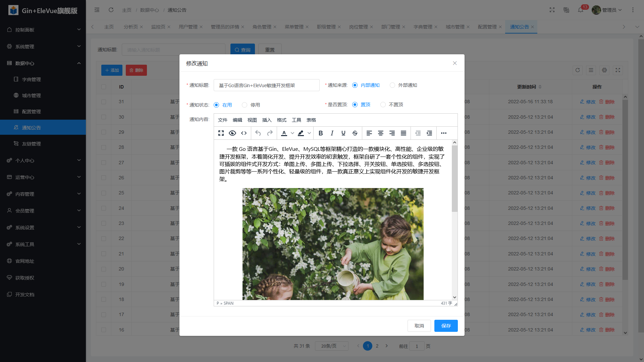Image resolution: width=644 pixels, height=362 pixels.
Task: Open highlight color dropdown arrow
Action: point(309,133)
